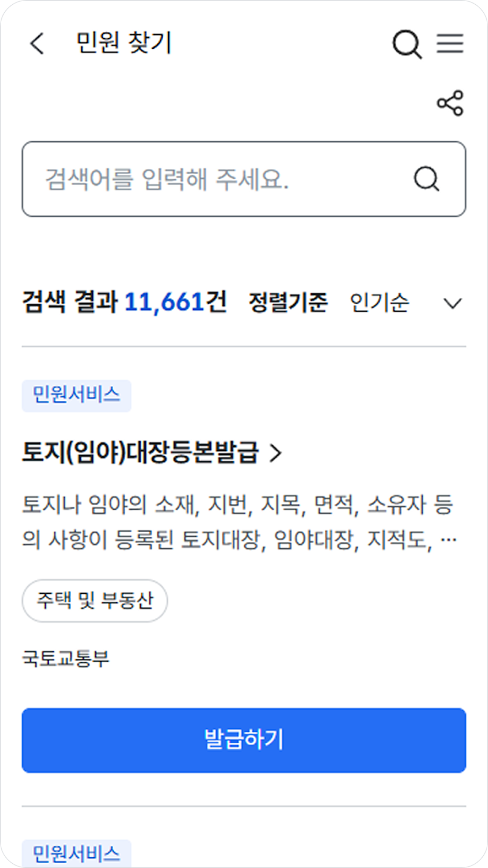This screenshot has height=868, width=488.
Task: Expand the 정렬기준 chevron arrow
Action: click(452, 303)
